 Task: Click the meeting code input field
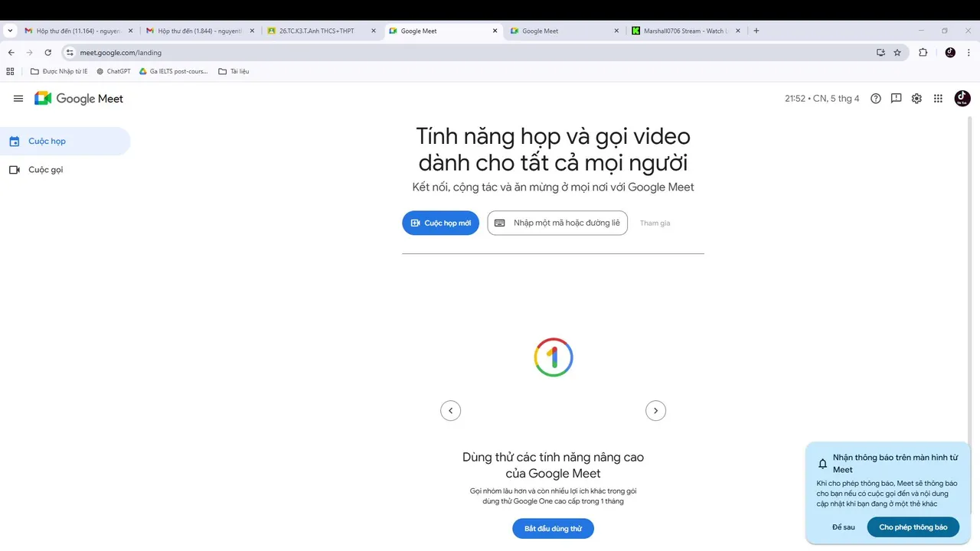[x=557, y=223]
